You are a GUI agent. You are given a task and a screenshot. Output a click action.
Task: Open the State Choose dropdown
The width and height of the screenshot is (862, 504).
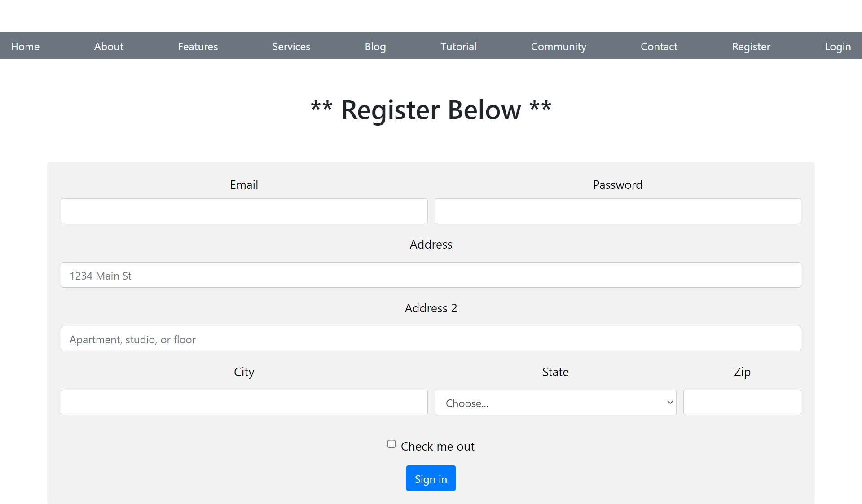click(555, 402)
